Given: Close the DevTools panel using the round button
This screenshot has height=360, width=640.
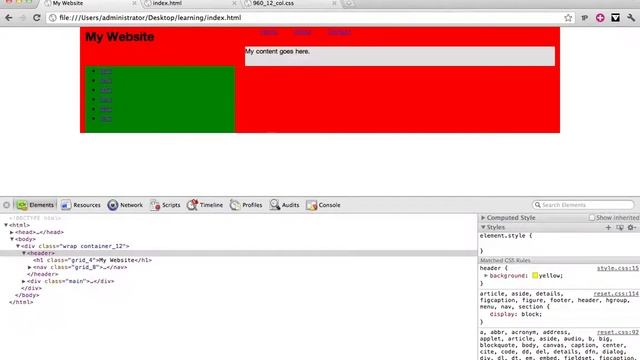Looking at the screenshot, I should click(7, 205).
